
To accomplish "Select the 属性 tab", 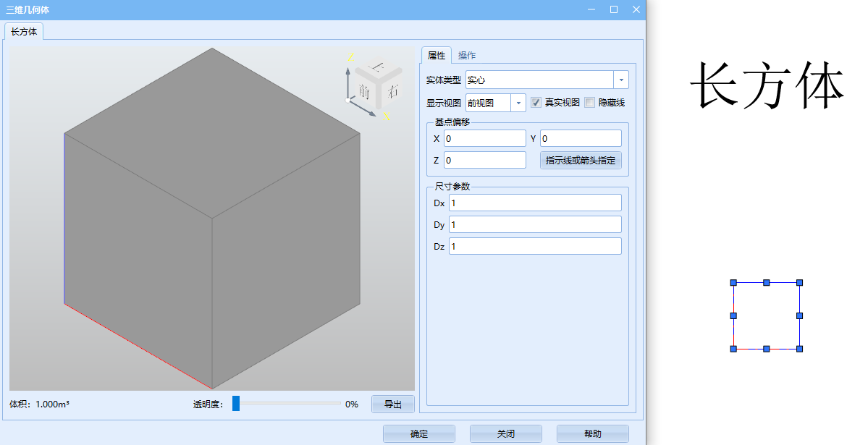I will click(437, 54).
